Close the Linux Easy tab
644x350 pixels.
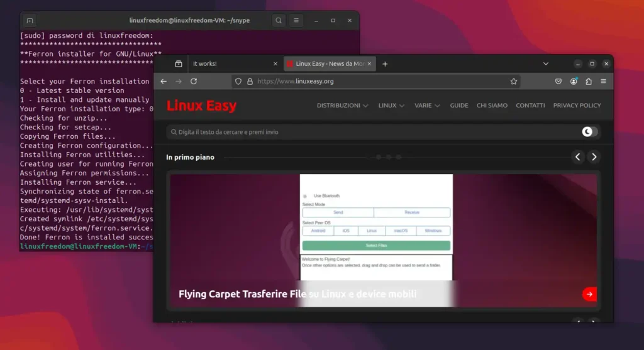[x=369, y=63]
